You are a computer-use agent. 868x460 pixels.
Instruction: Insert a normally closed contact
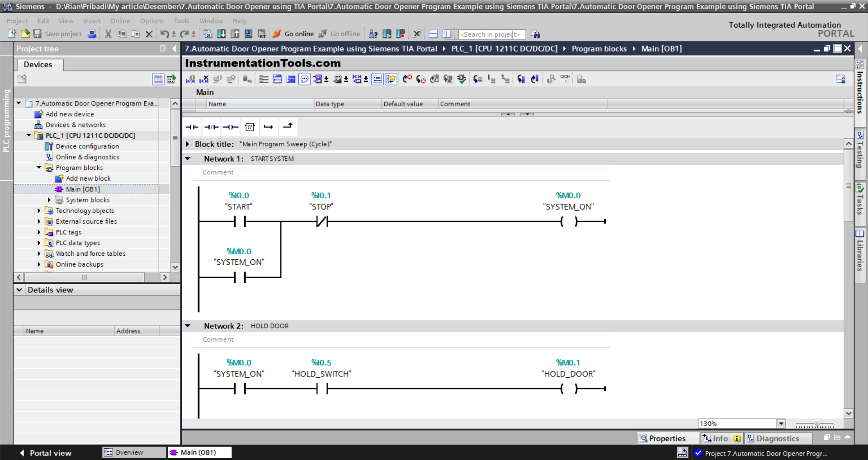tap(211, 127)
